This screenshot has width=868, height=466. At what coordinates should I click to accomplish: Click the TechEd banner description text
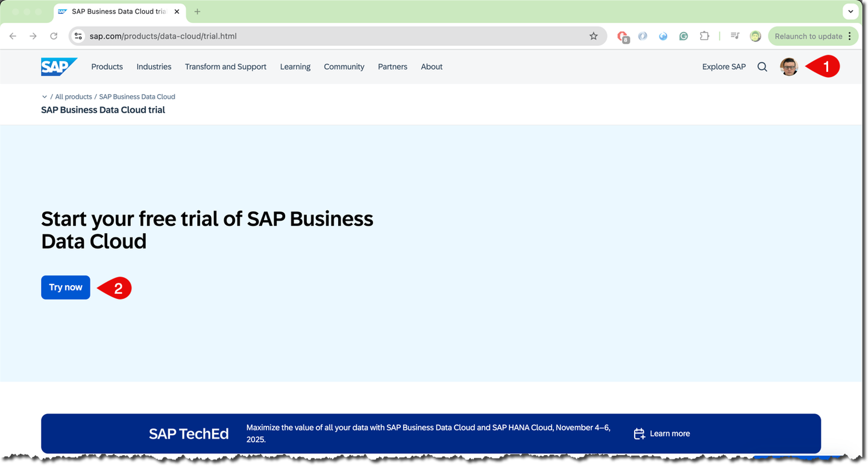429,433
